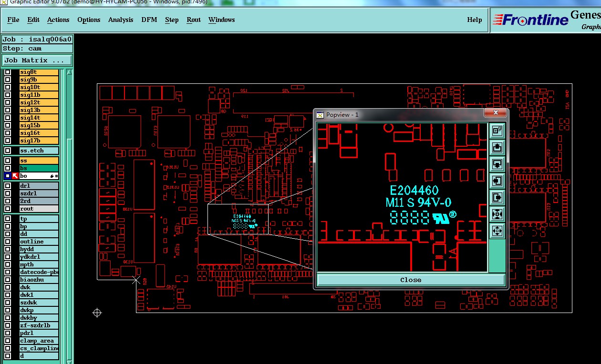Click the pan down arrow in Popview
This screenshot has height=364, width=601.
(497, 164)
